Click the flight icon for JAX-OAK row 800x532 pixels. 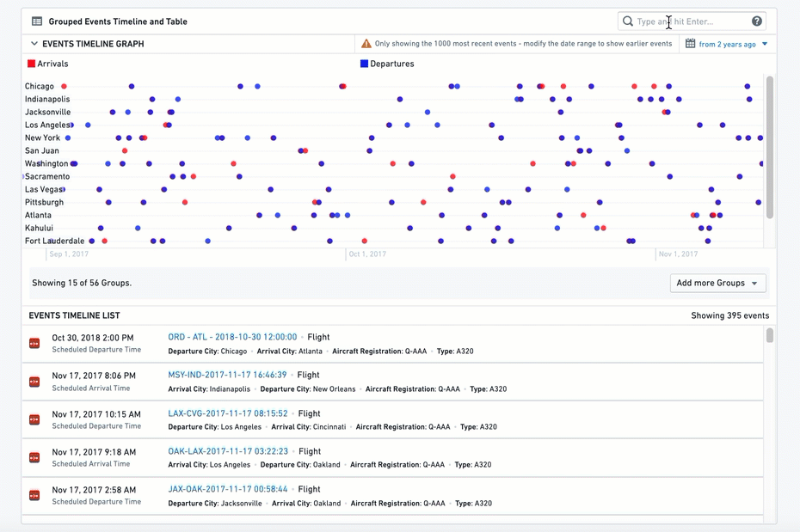coord(34,495)
